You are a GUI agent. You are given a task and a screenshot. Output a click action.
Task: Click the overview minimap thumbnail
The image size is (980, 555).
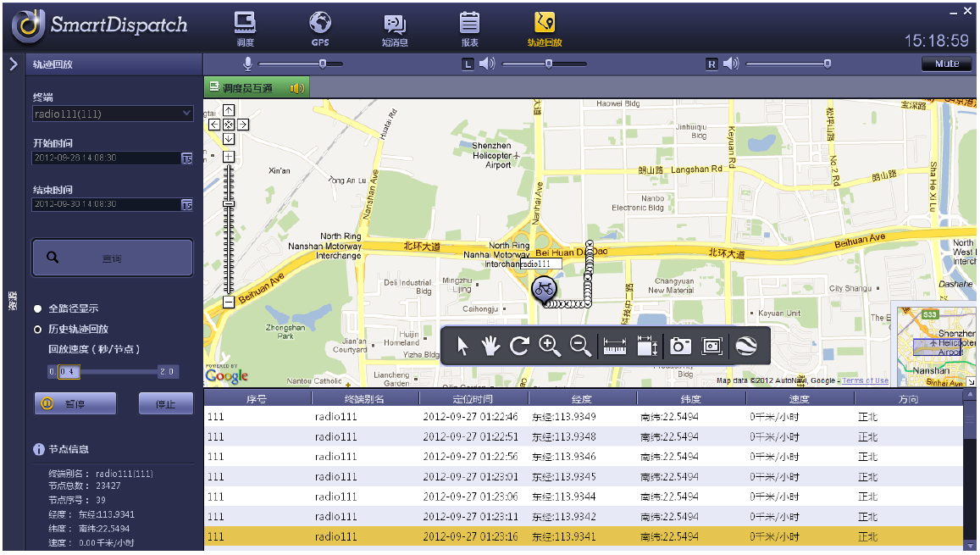click(x=936, y=346)
